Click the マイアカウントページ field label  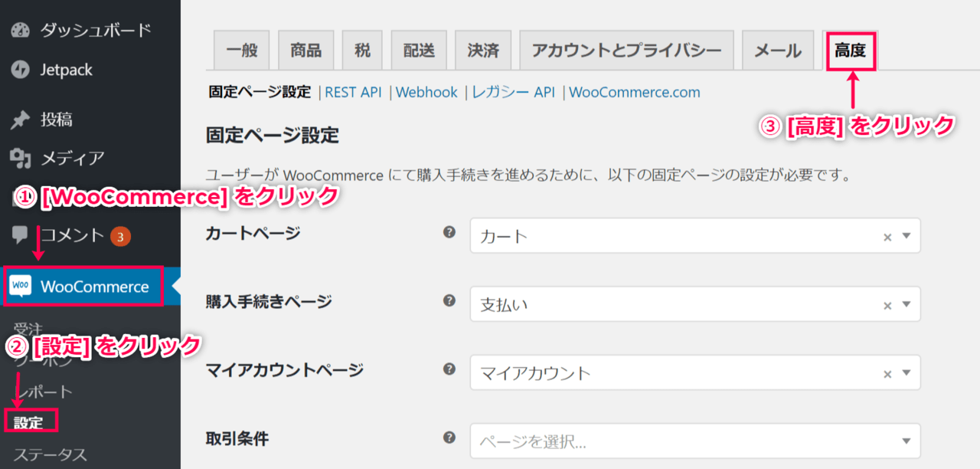[285, 370]
